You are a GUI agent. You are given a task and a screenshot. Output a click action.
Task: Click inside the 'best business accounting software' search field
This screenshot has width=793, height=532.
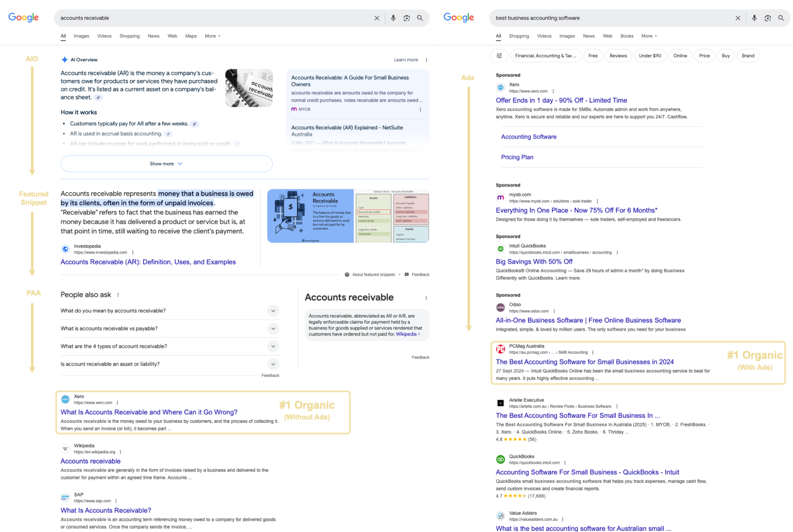click(x=595, y=18)
